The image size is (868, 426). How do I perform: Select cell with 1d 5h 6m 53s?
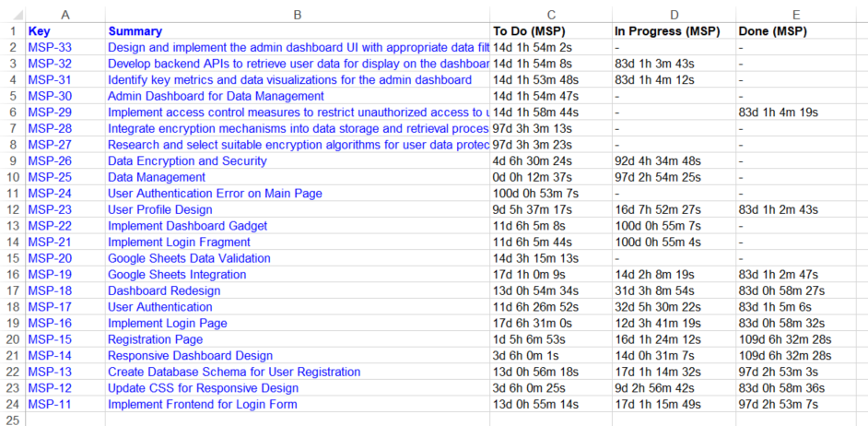(x=551, y=339)
